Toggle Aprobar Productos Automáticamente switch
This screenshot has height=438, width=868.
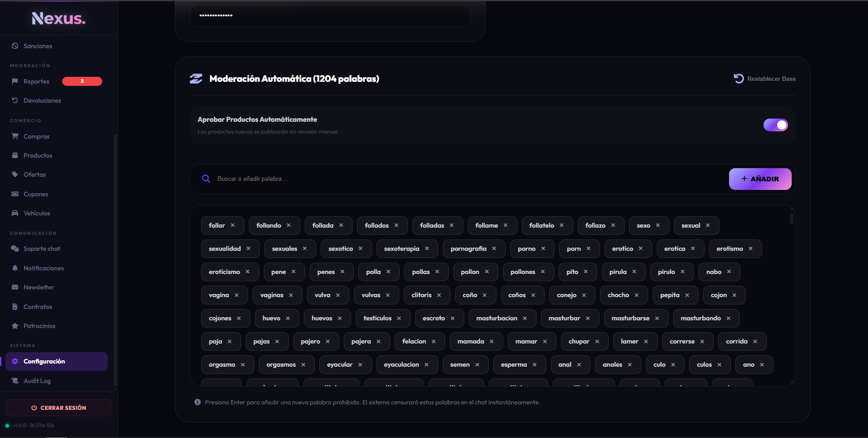pyautogui.click(x=776, y=125)
